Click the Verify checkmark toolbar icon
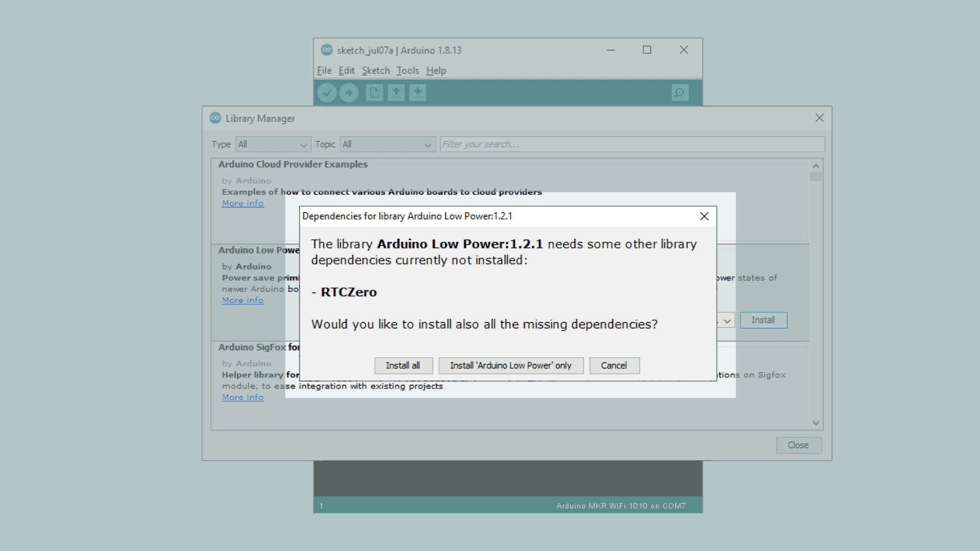 pyautogui.click(x=327, y=93)
